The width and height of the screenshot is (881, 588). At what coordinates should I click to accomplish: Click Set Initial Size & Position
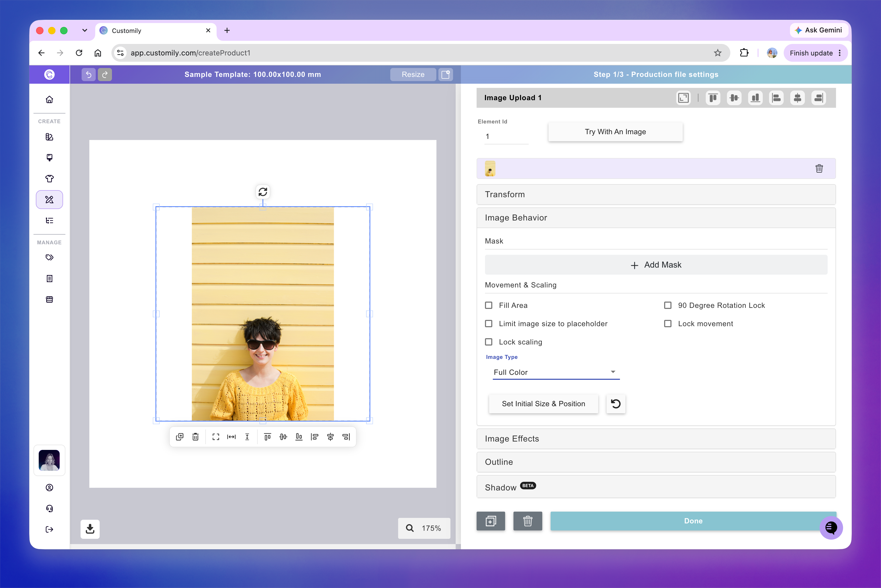coord(544,404)
